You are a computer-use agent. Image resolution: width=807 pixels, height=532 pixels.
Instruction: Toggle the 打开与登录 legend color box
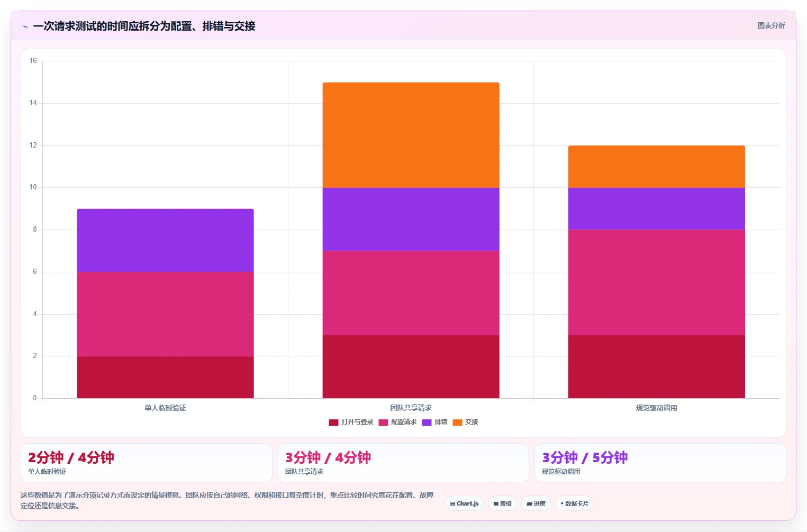(333, 422)
